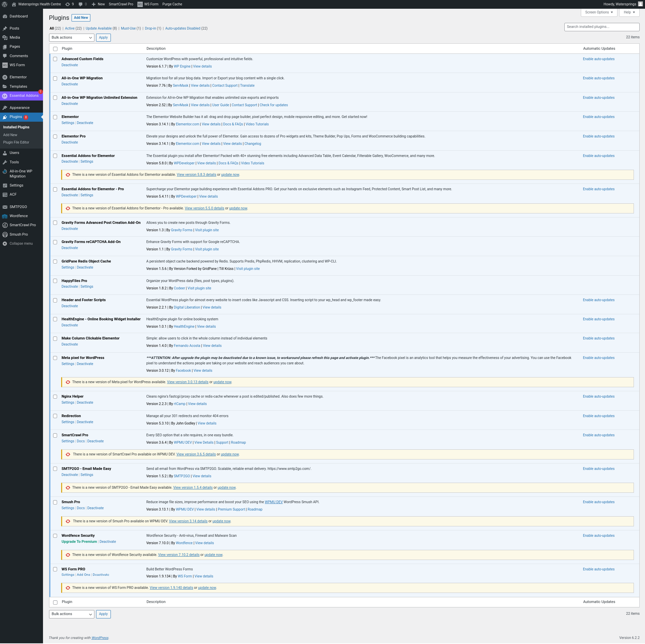645x644 pixels.
Task: Open the top Bulk actions dropdown
Action: tap(72, 38)
